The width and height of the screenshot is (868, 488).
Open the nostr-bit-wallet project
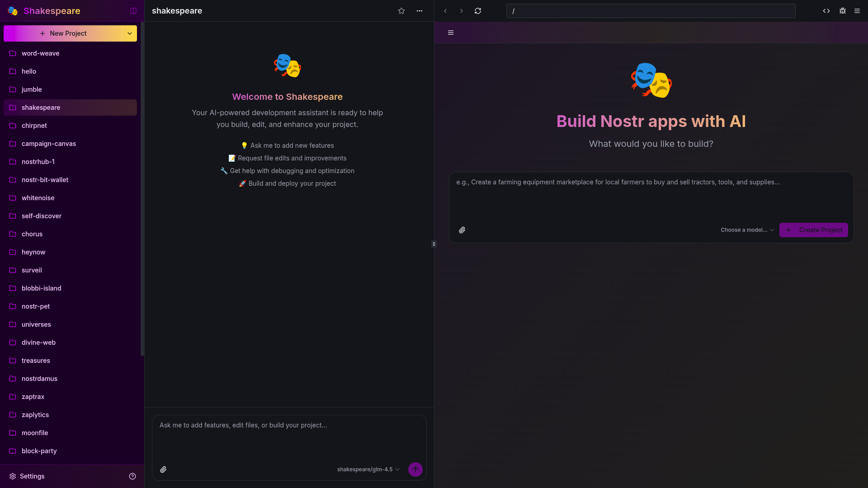pos(70,180)
